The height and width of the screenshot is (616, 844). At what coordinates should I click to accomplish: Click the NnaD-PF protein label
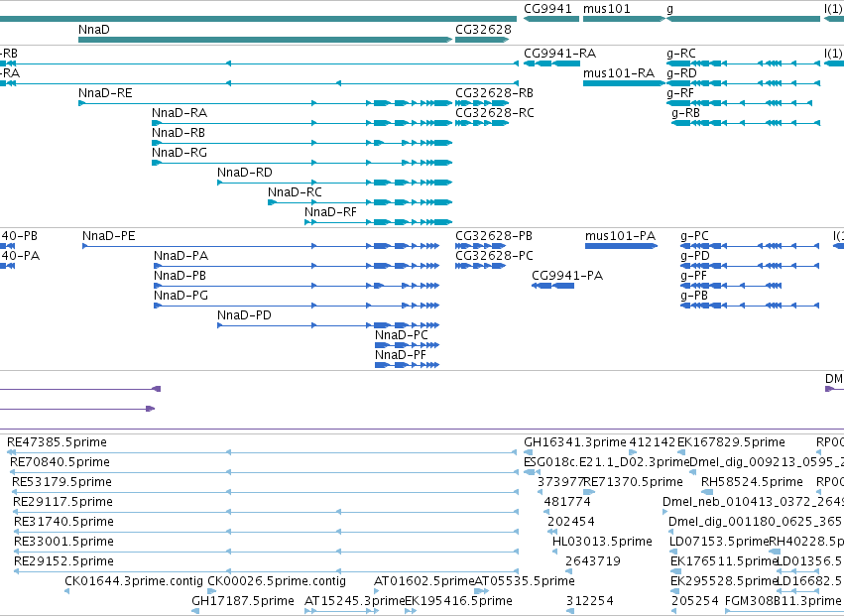(401, 355)
